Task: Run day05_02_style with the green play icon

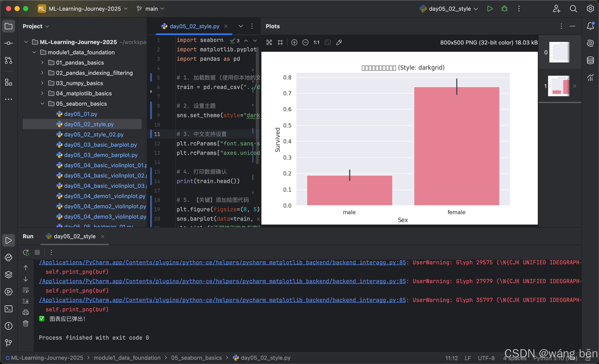Action: 490,9
